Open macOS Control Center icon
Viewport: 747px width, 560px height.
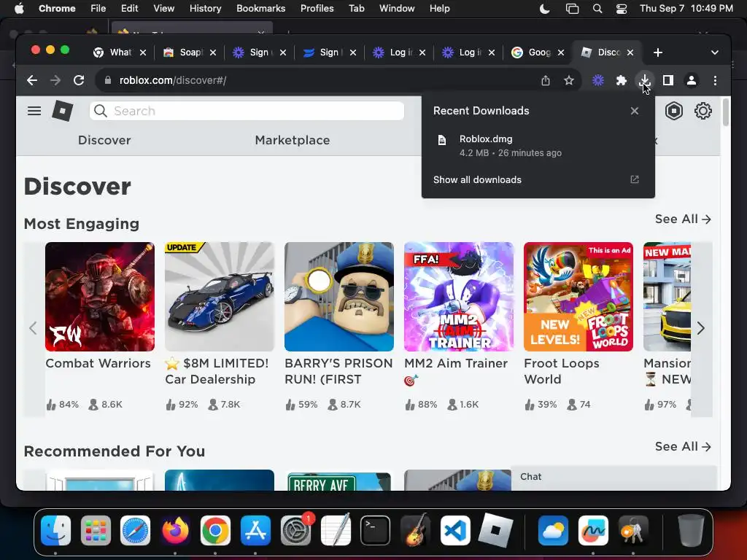622,9
